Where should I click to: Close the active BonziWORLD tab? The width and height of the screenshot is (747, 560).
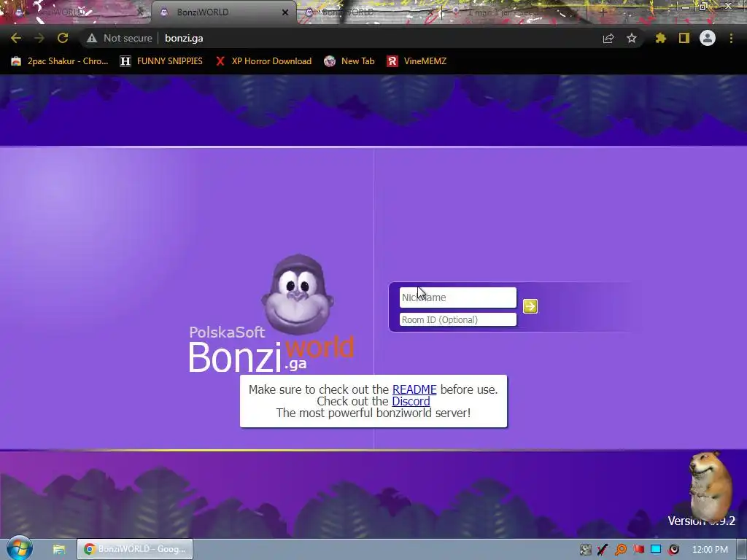(285, 12)
